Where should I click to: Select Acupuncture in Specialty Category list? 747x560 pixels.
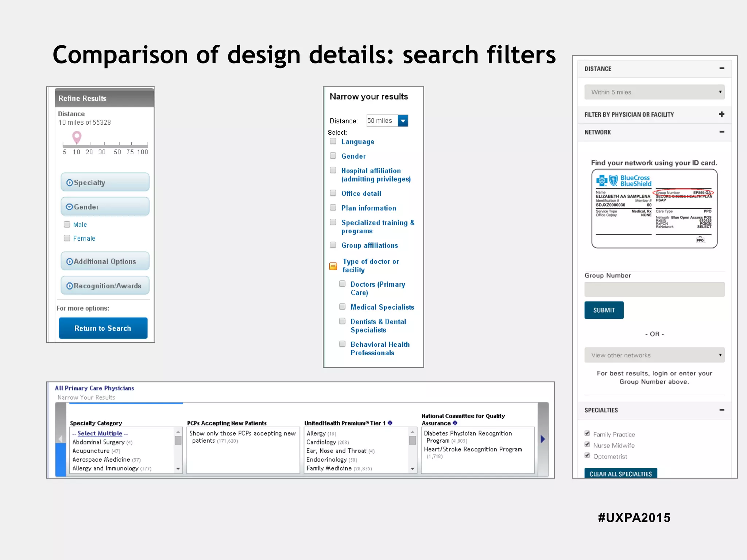tap(96, 451)
